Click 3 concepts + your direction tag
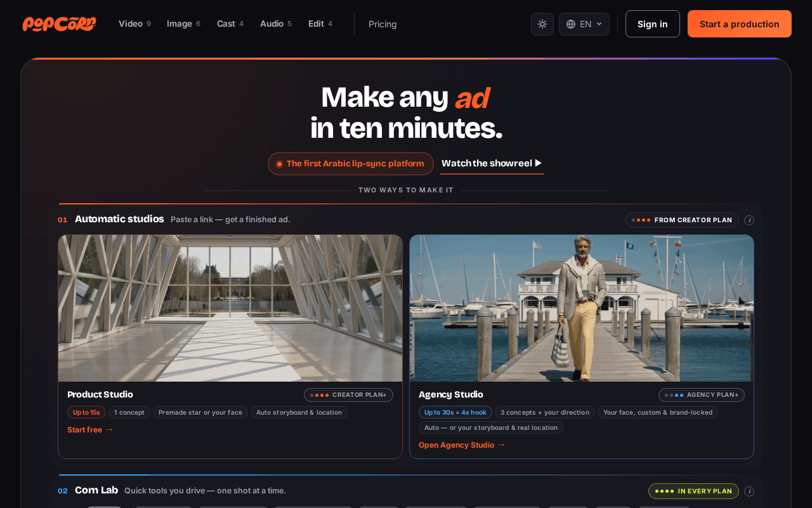 click(545, 412)
